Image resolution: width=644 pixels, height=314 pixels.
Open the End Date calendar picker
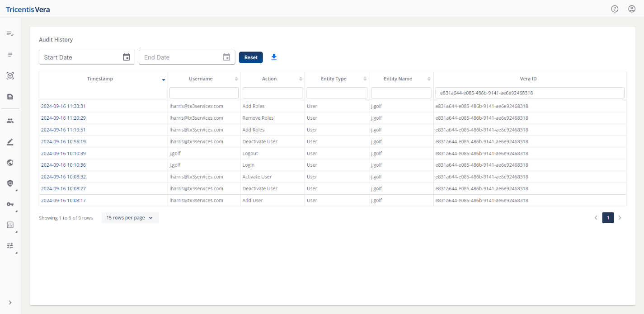tap(226, 57)
